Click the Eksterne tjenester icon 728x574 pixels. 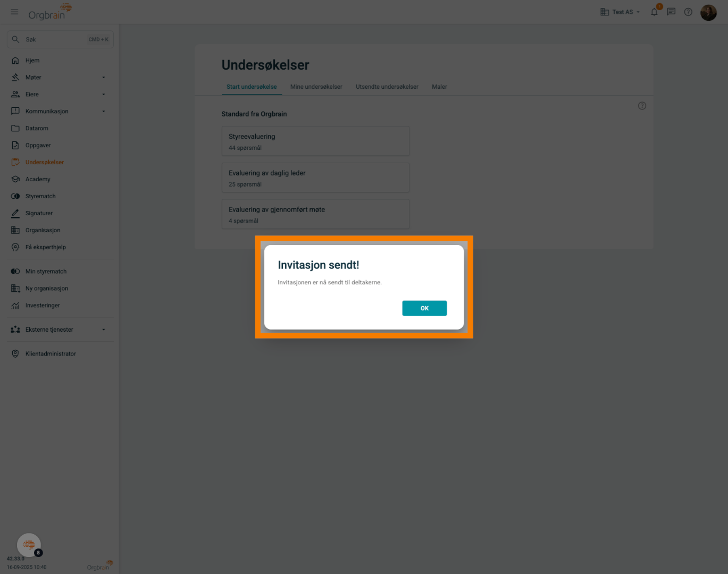click(15, 330)
